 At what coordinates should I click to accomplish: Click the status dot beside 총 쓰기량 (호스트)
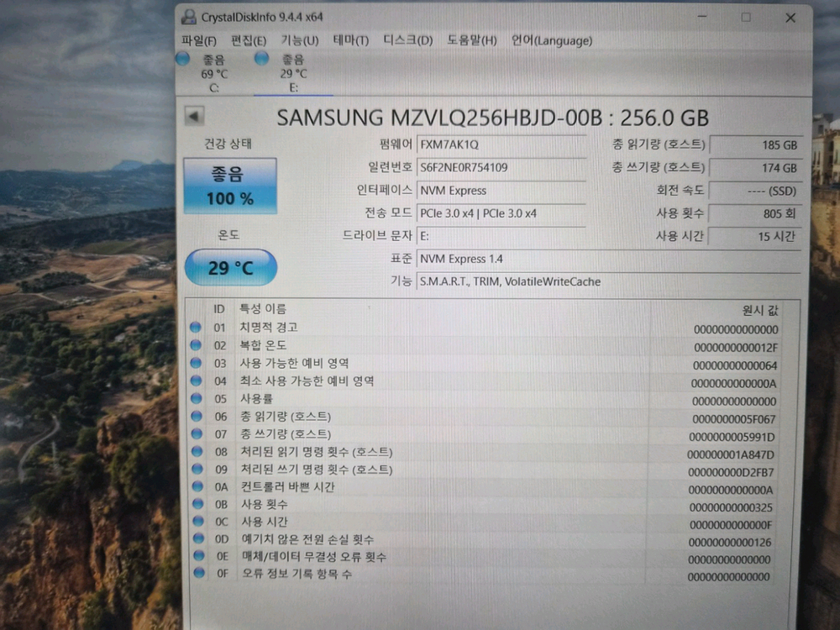(197, 434)
